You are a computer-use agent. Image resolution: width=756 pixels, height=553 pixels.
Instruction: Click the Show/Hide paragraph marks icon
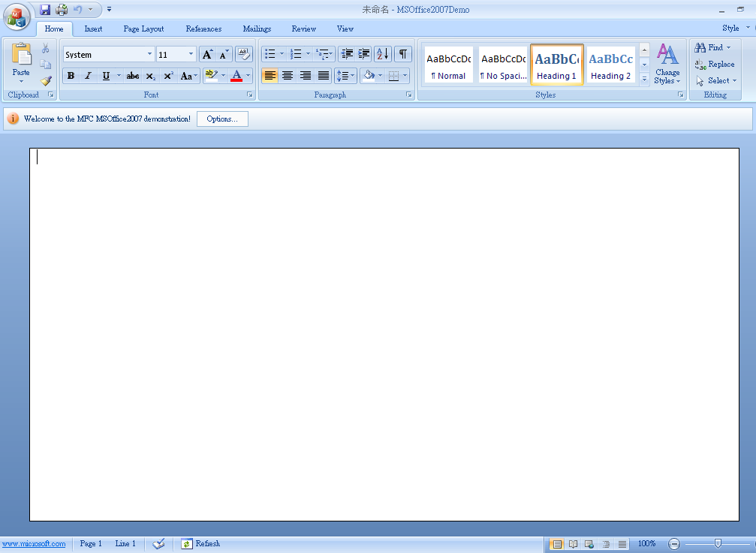[403, 54]
